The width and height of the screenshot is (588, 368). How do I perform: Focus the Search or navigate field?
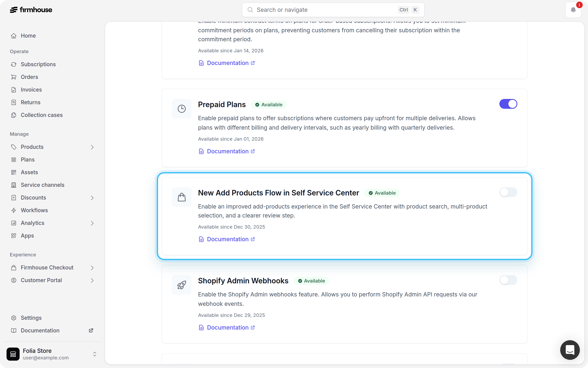pyautogui.click(x=333, y=10)
